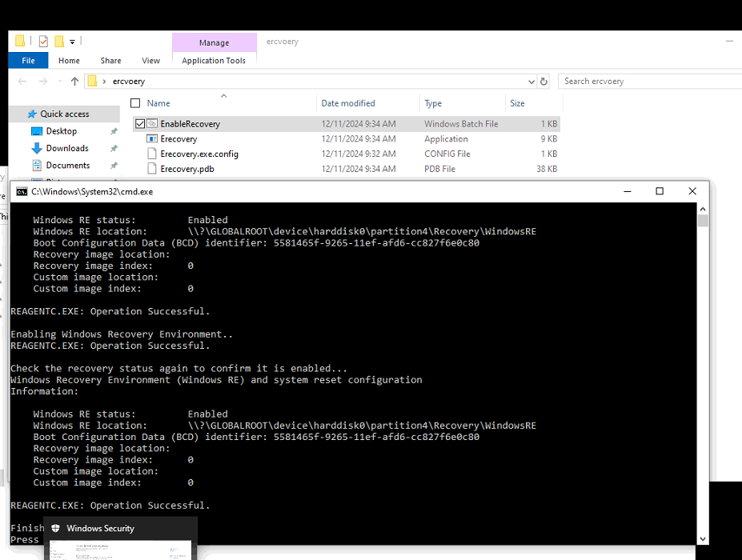Viewport: 742px width, 560px height.
Task: Select the Erecovery application name
Action: (178, 139)
